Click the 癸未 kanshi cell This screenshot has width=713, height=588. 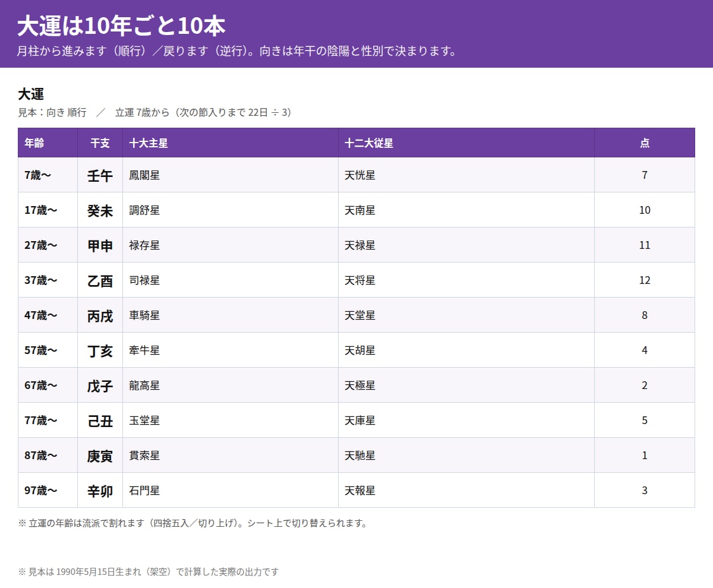coord(100,210)
